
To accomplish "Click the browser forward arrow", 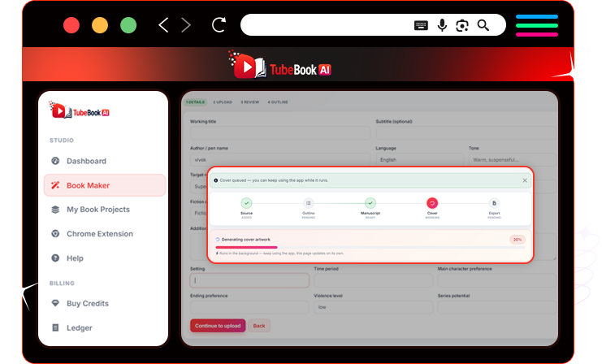I will pos(186,25).
